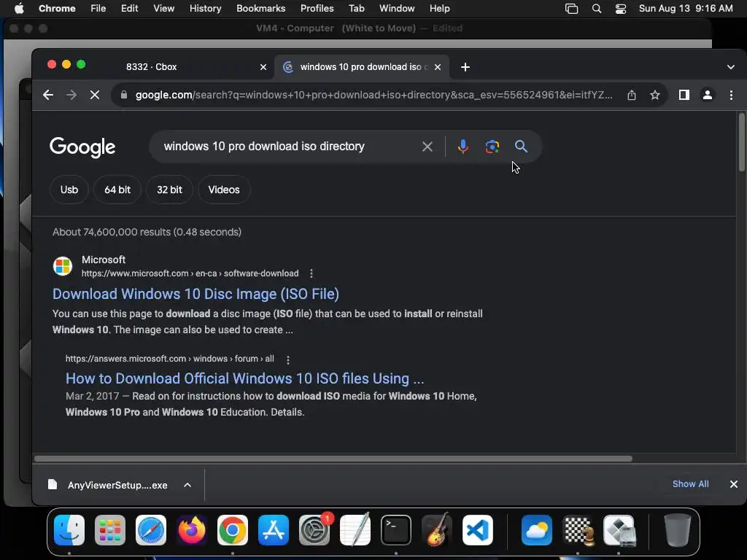Screen dimensions: 747x560
Task: Open TextEdit from the dock
Action: coord(355,530)
